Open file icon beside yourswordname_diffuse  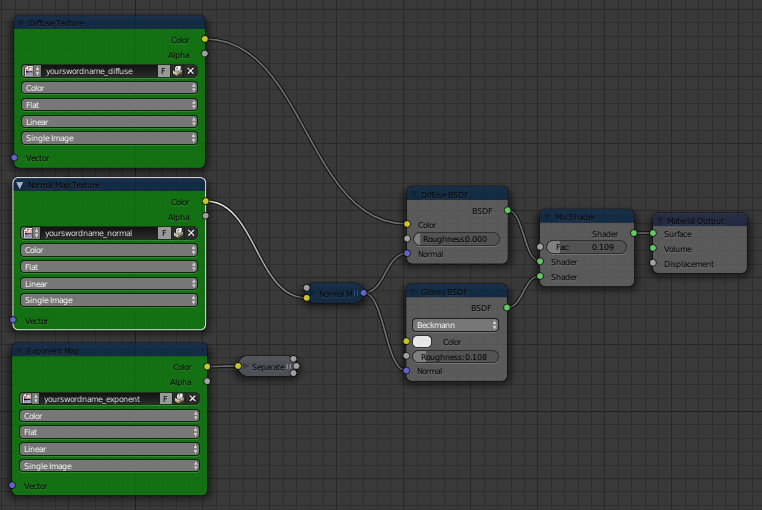pos(177,71)
